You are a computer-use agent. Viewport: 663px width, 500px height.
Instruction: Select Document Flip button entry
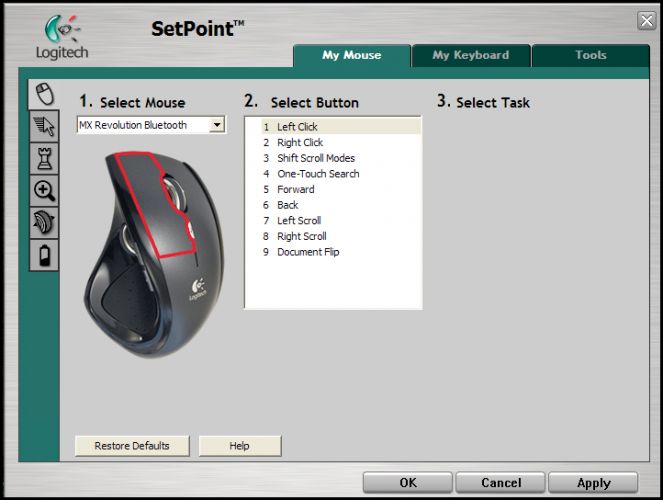341,252
